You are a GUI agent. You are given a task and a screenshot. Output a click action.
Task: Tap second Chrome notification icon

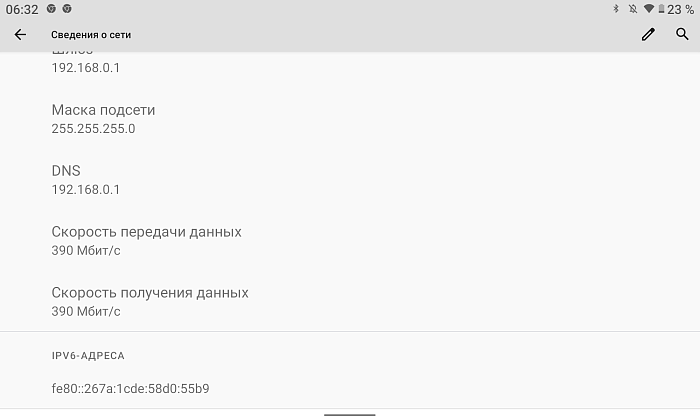(x=67, y=8)
